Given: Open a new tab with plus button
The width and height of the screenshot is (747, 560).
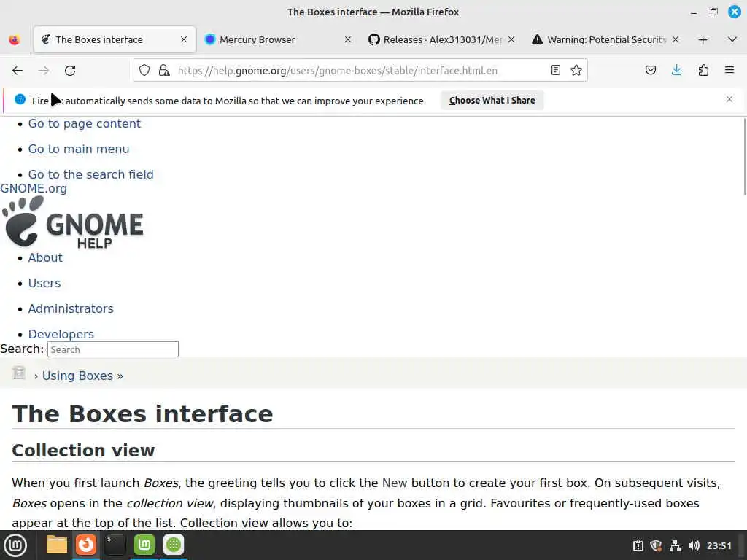Looking at the screenshot, I should [703, 39].
